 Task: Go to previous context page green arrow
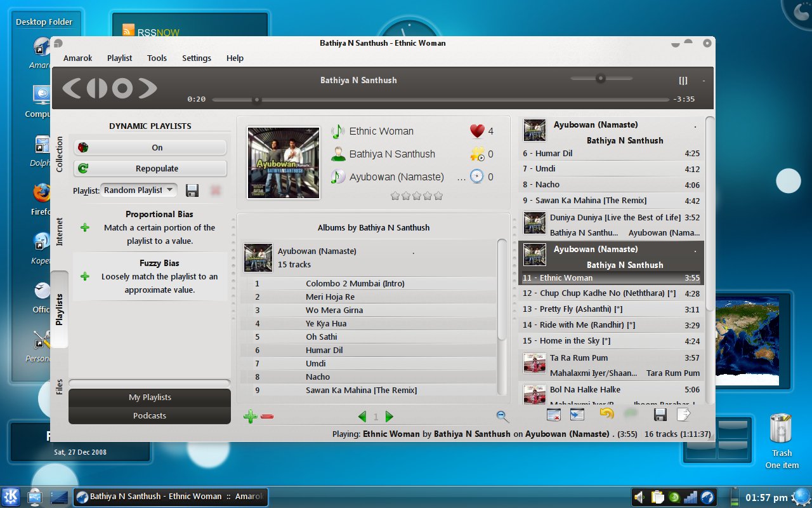click(362, 417)
